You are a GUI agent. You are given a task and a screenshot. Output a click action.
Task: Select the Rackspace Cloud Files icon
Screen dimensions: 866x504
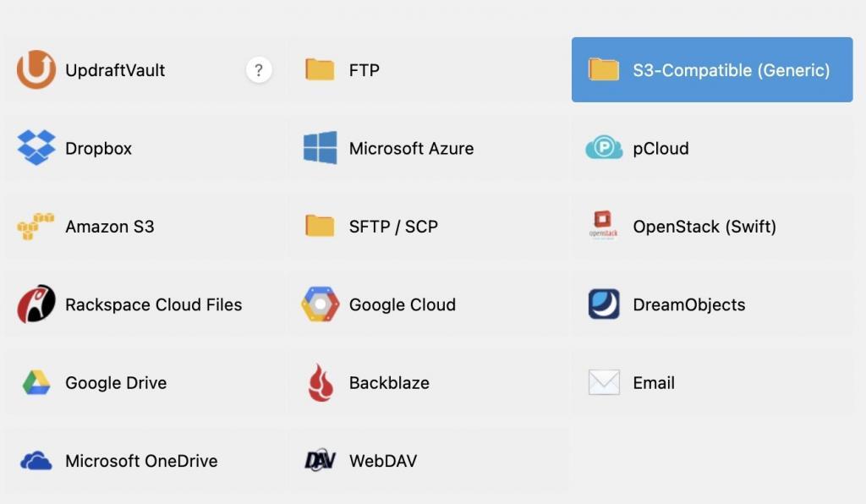tap(36, 304)
